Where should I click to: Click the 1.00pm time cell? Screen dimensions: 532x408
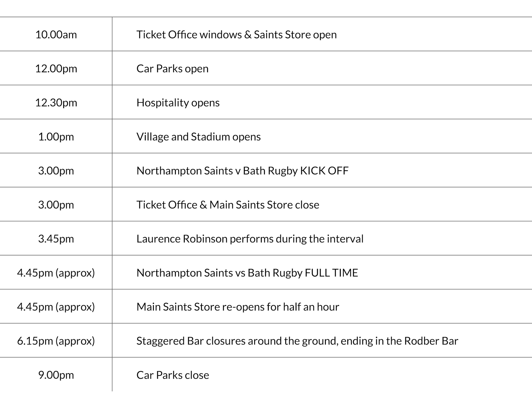pos(56,137)
